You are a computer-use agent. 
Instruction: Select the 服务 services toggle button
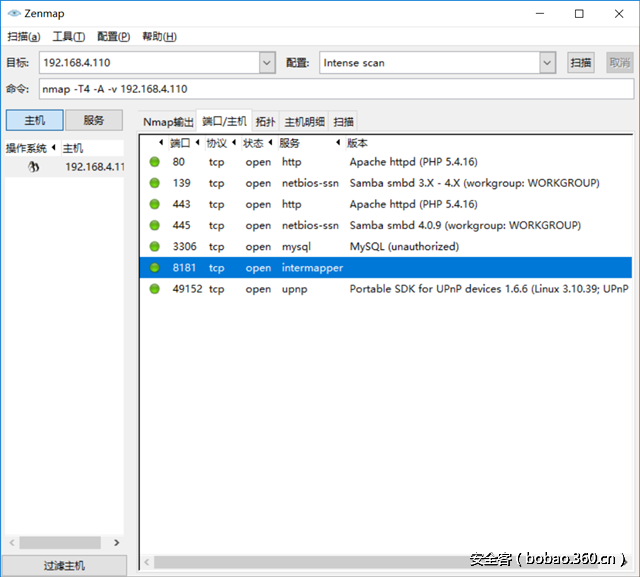click(94, 120)
